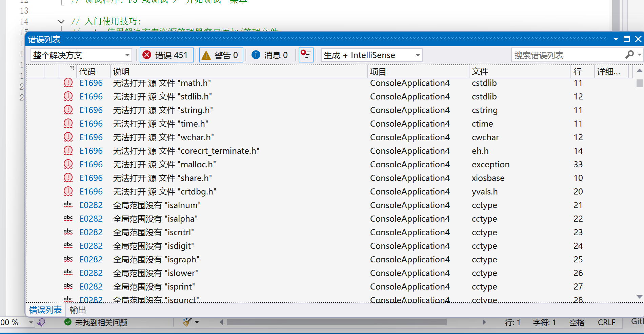The image size is (644, 334).
Task: Click the error icon on the "stdlib.h" row
Action: click(68, 96)
